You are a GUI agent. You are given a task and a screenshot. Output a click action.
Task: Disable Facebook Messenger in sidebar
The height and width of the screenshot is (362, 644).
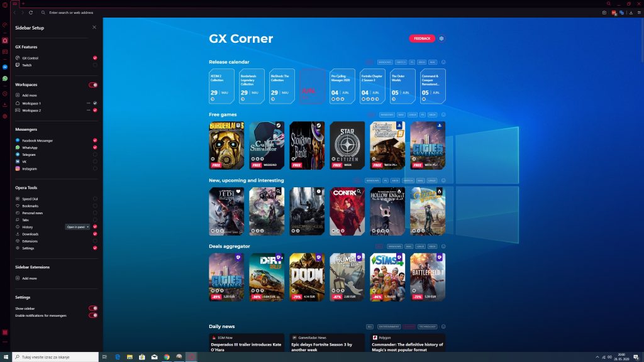[95, 141]
